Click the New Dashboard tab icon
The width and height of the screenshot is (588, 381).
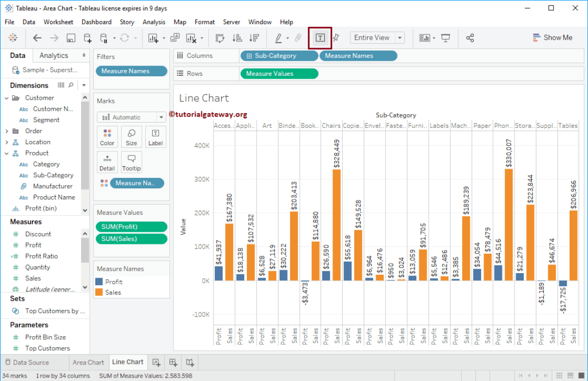(x=173, y=362)
